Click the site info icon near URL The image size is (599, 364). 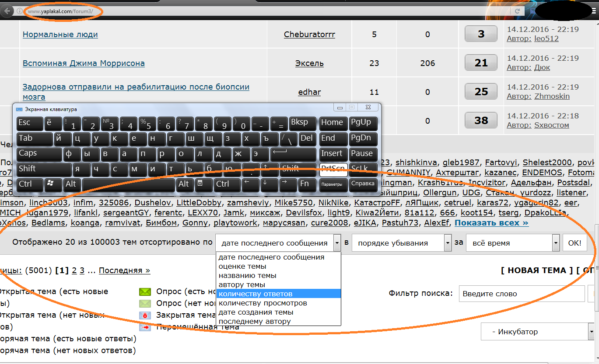[x=20, y=11]
